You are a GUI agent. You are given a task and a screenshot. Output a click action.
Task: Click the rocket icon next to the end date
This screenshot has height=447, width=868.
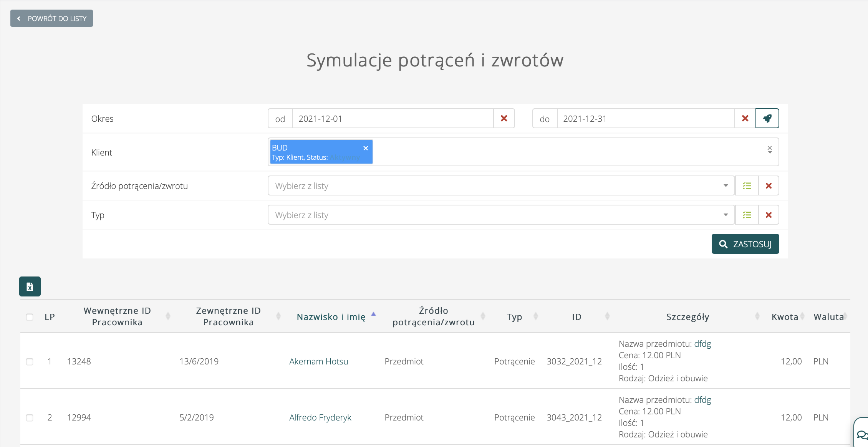point(767,118)
